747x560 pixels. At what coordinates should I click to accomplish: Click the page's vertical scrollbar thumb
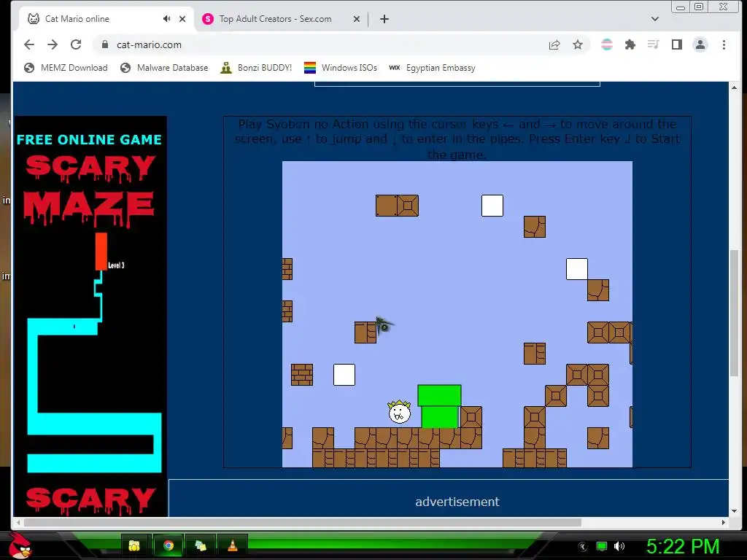(734, 312)
